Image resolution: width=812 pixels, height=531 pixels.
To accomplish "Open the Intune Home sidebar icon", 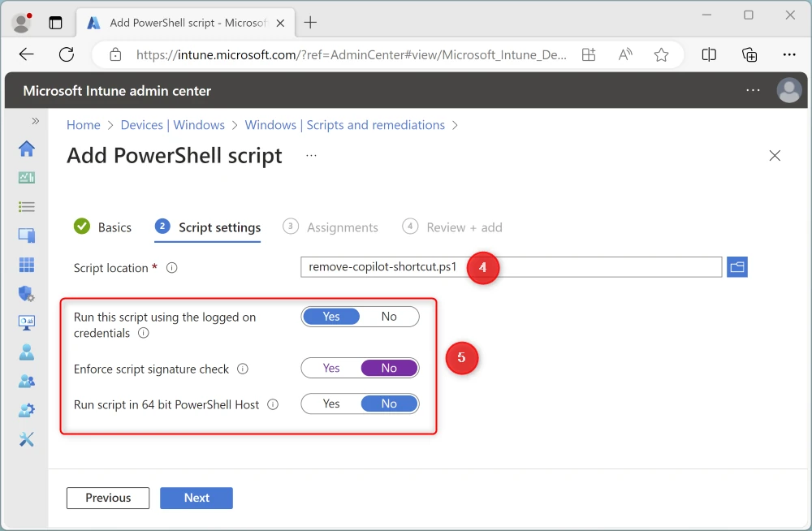I will click(x=27, y=149).
